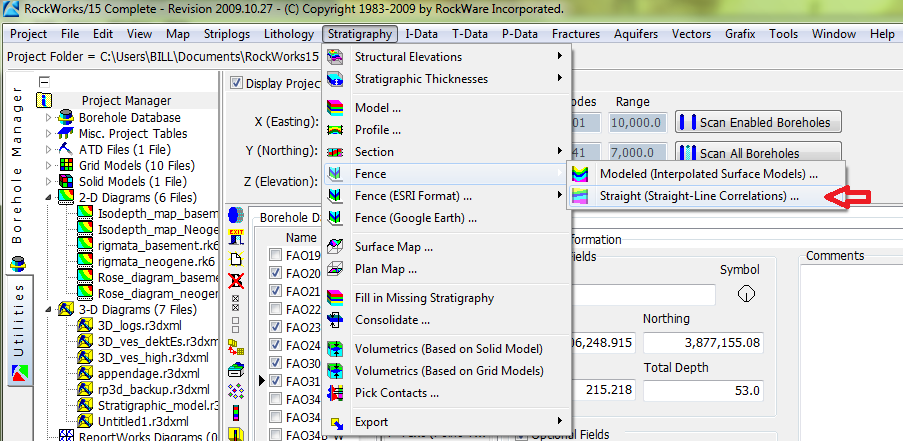Image resolution: width=903 pixels, height=441 pixels.
Task: Click the enable all boreholes checked-boxes icon
Action: point(236,303)
